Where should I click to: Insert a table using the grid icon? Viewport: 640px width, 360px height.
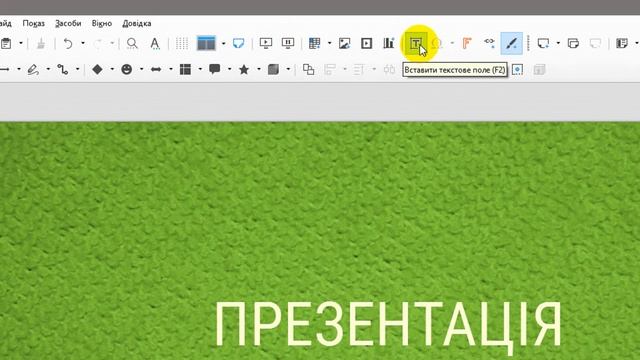click(x=314, y=43)
